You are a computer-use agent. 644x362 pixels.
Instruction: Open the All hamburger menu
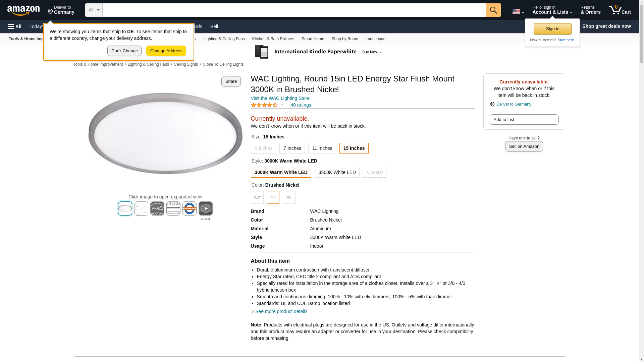15,26
